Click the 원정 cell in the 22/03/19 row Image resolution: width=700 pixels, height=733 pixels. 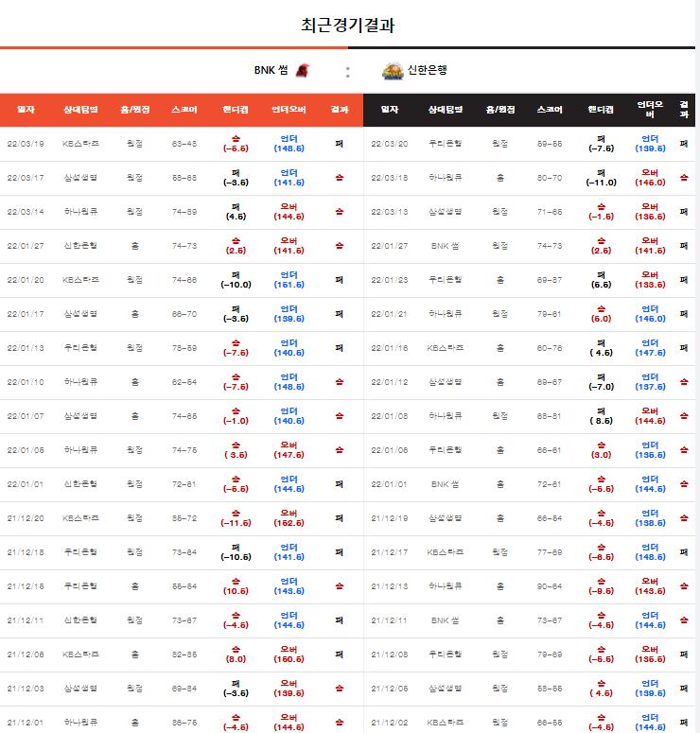tap(135, 144)
